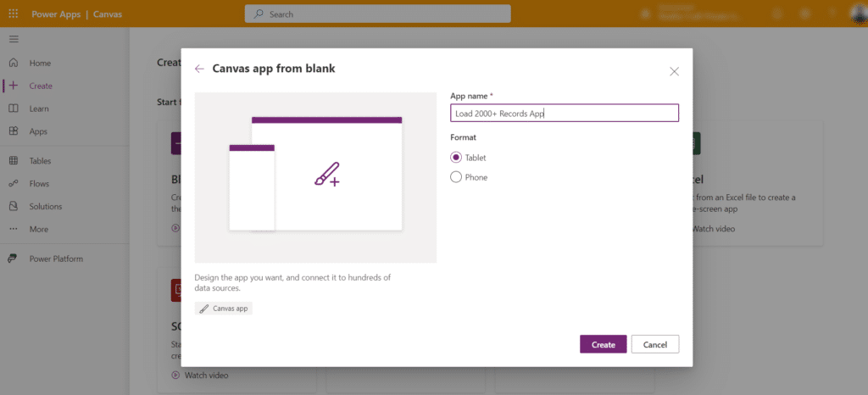Click the Learn book icon
868x395 pixels.
coord(14,108)
